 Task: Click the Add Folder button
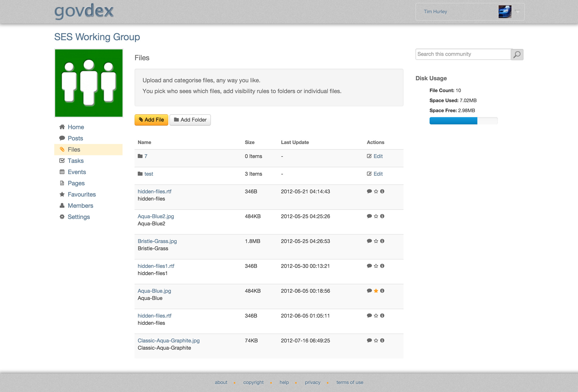[190, 120]
